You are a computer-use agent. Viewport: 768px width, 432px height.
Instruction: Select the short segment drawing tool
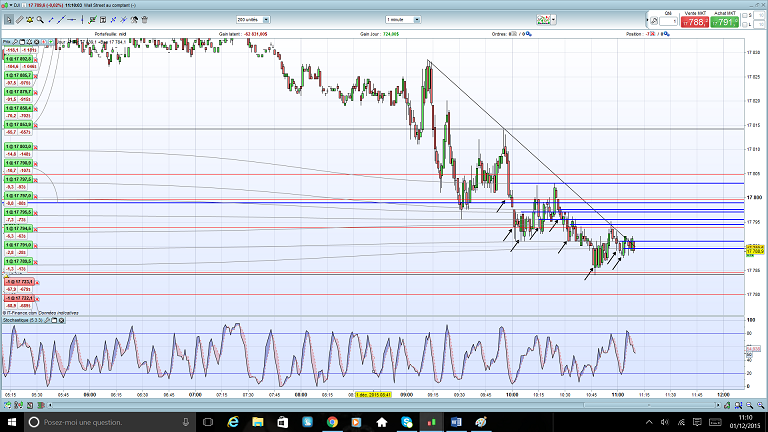tap(51, 20)
